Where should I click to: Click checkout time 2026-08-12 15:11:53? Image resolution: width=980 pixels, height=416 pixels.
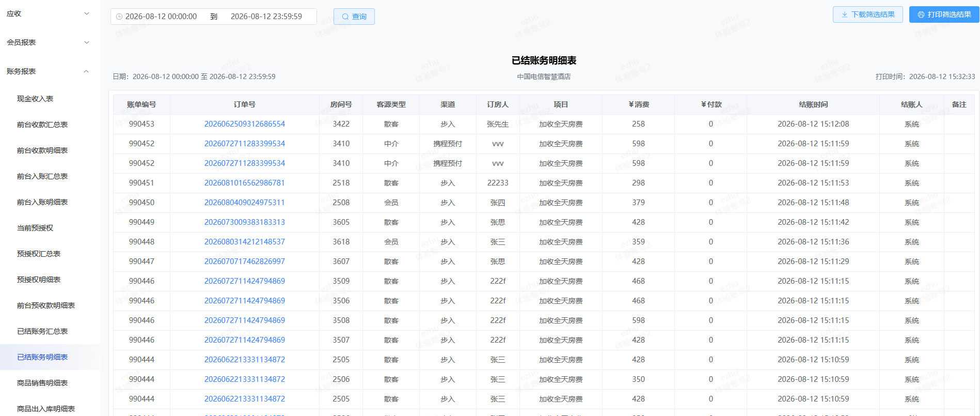tap(814, 183)
